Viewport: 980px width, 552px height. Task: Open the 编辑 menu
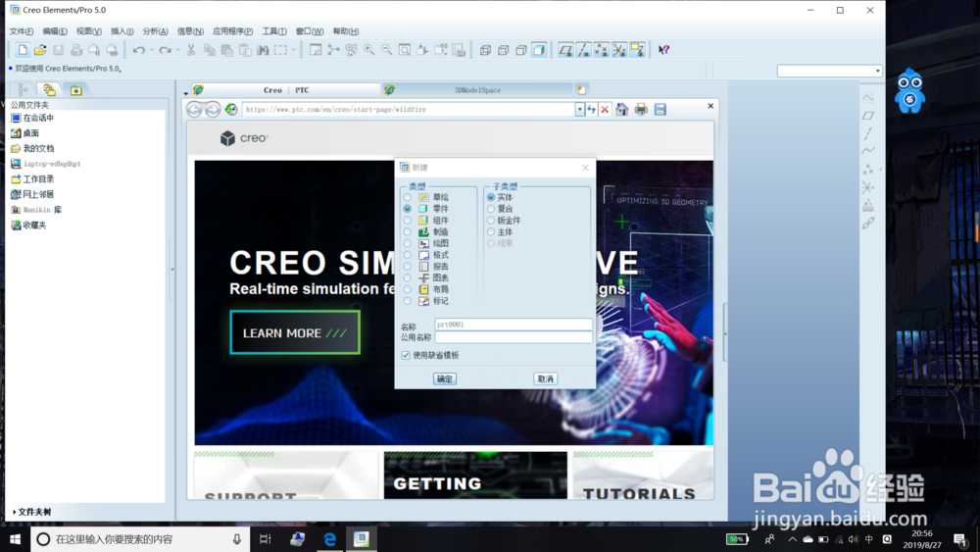pyautogui.click(x=54, y=31)
